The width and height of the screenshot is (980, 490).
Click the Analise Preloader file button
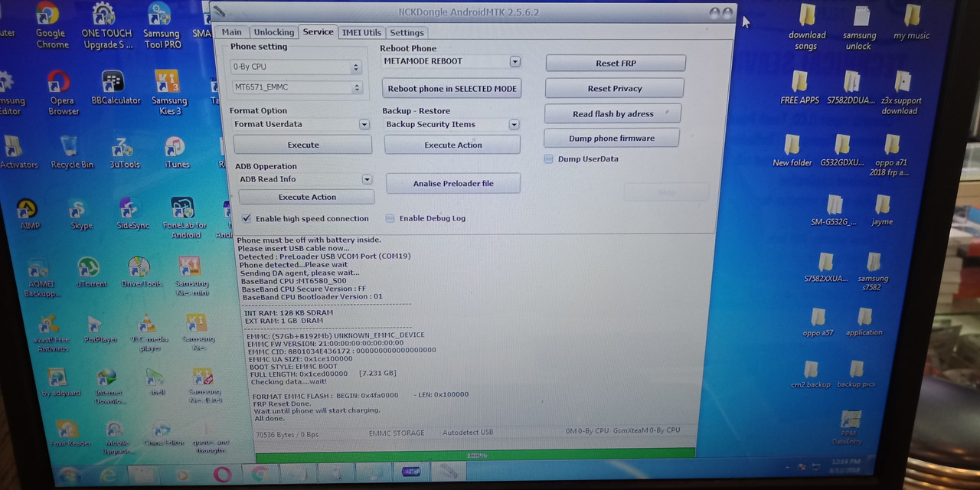point(453,183)
